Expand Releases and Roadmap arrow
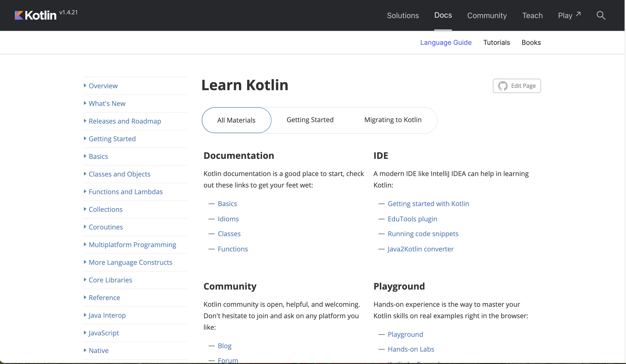This screenshot has width=626, height=364. coord(85,121)
